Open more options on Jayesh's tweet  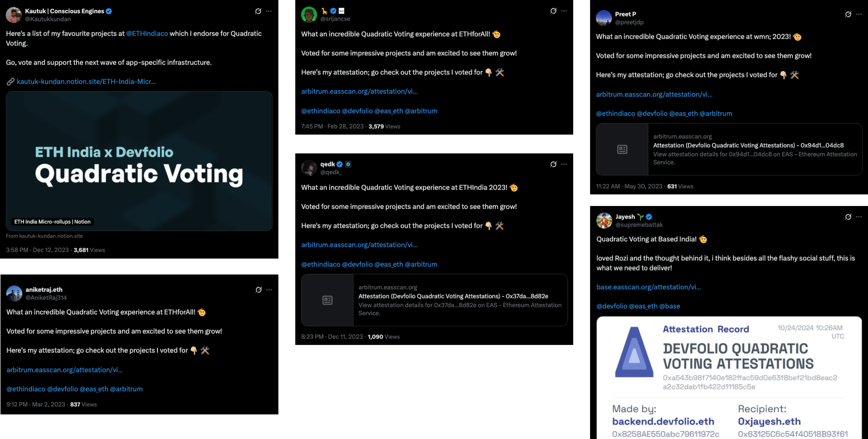coord(859,217)
